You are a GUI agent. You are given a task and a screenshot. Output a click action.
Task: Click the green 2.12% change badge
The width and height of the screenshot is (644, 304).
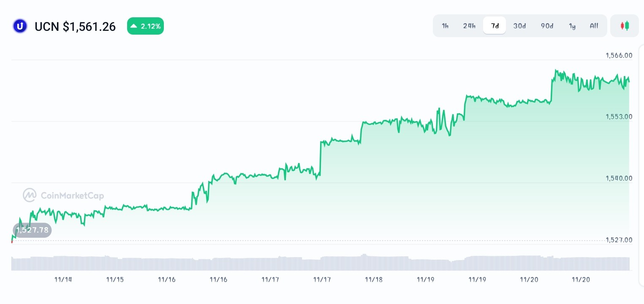click(145, 26)
